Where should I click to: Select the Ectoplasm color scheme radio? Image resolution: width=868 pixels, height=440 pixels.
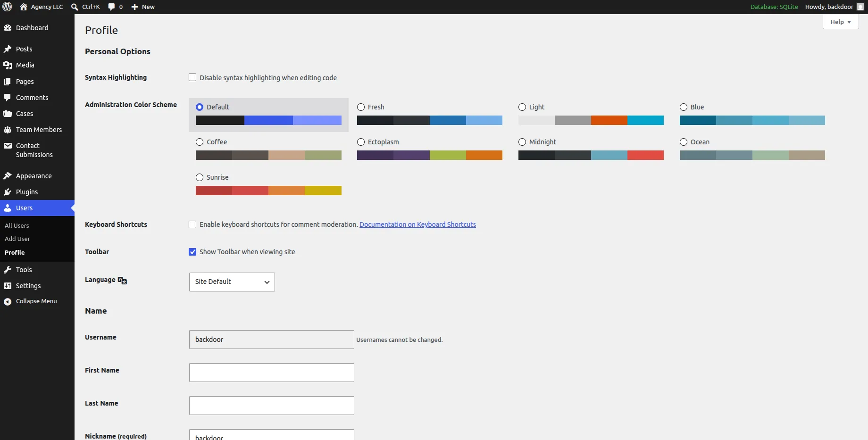click(361, 142)
